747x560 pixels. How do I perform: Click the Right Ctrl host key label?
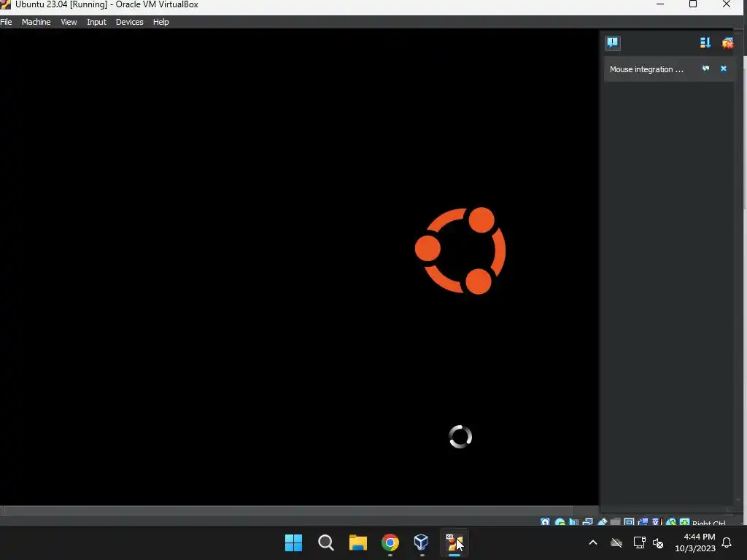pyautogui.click(x=709, y=523)
